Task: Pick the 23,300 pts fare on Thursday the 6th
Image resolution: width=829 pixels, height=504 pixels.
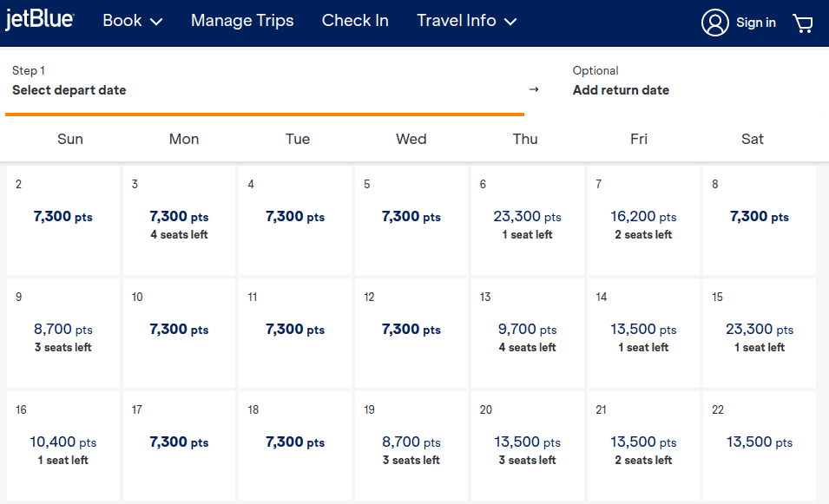Action: pos(526,217)
